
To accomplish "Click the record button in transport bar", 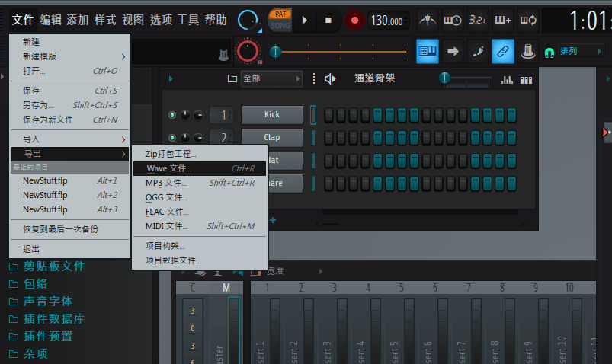I will pyautogui.click(x=354, y=20).
